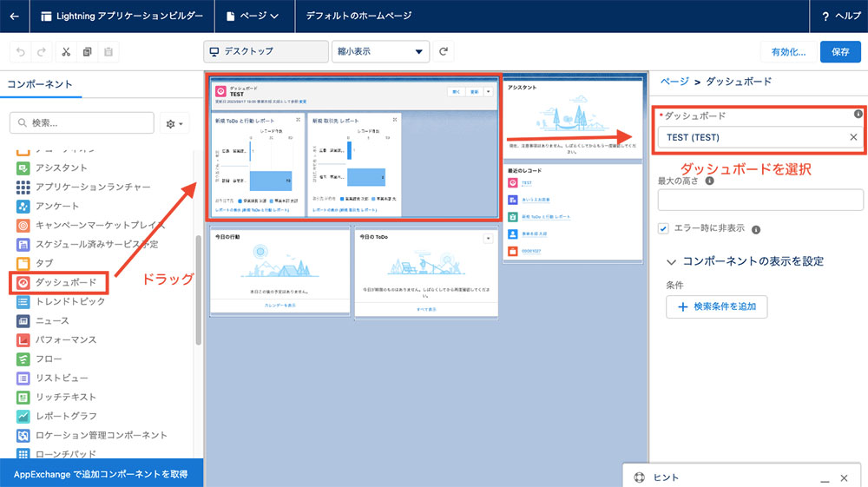
Task: Select the ニュース component
Action: click(x=43, y=321)
